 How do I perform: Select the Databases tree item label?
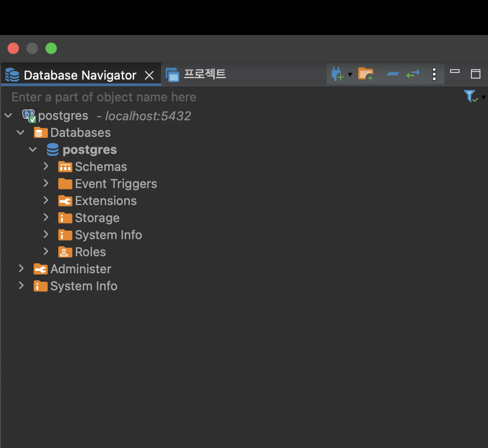[x=81, y=133]
